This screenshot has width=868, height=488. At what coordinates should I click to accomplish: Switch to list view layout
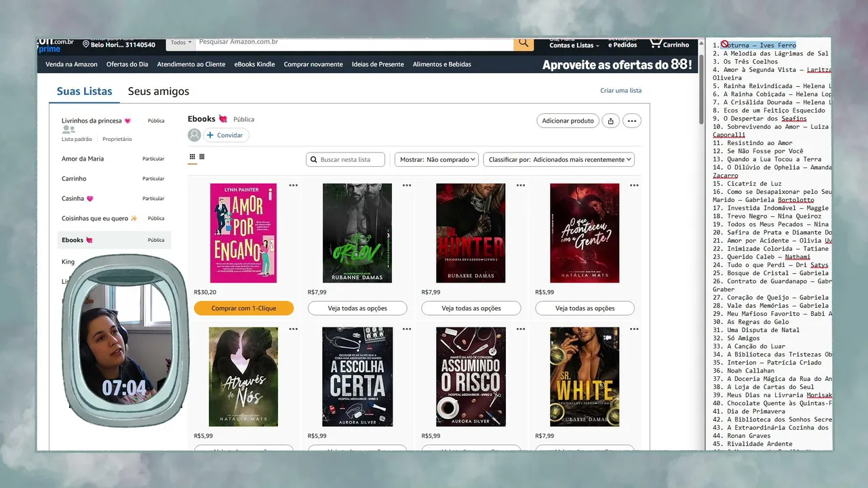[202, 157]
